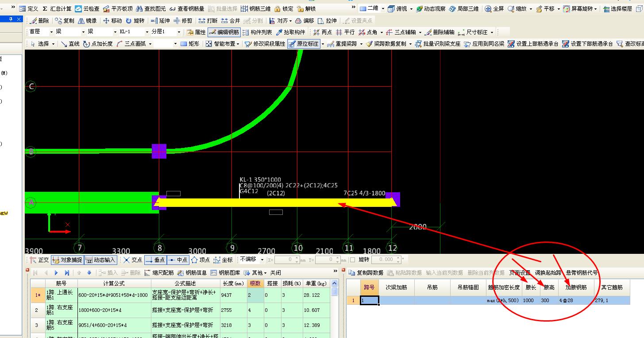Toggle 原位标注 in-place annotation mode
644x338 pixels.
pyautogui.click(x=304, y=44)
